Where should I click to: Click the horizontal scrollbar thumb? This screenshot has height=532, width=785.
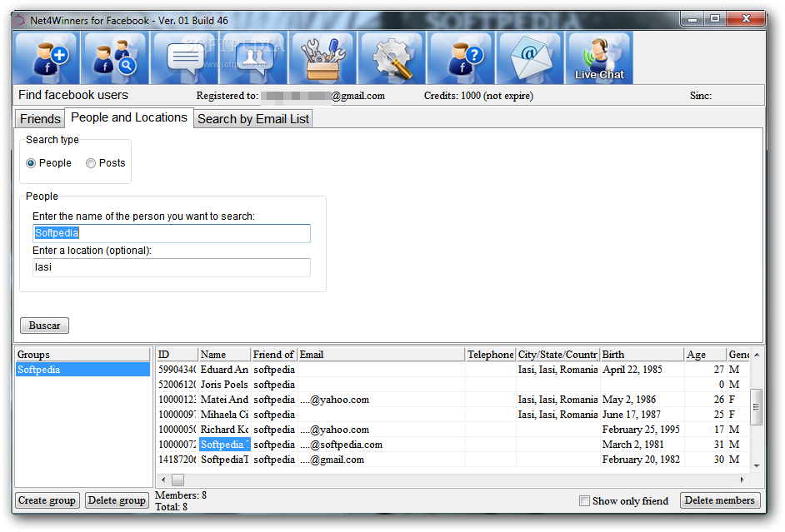(x=177, y=480)
